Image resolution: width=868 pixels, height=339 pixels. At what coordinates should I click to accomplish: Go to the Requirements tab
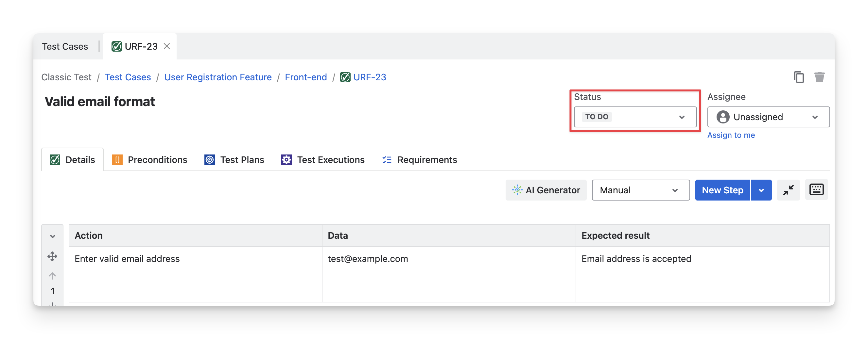click(x=420, y=160)
